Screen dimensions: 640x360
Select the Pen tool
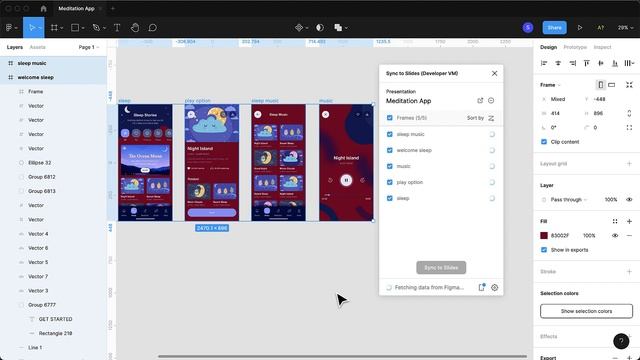pyautogui.click(x=96, y=28)
